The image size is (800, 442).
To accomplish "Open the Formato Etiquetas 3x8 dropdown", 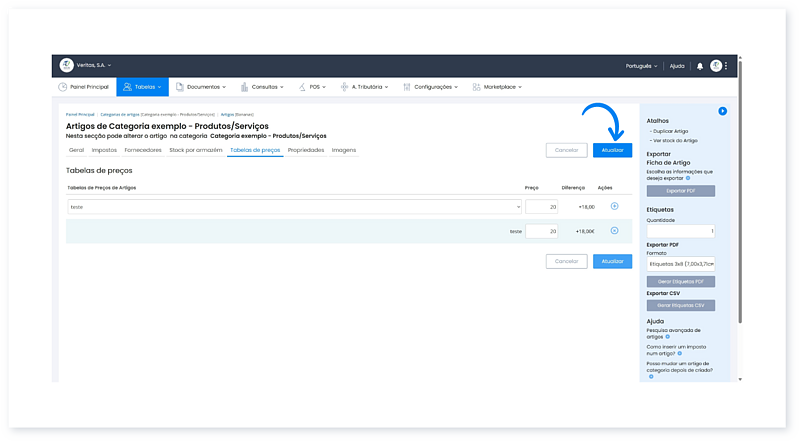I will 681,264.
